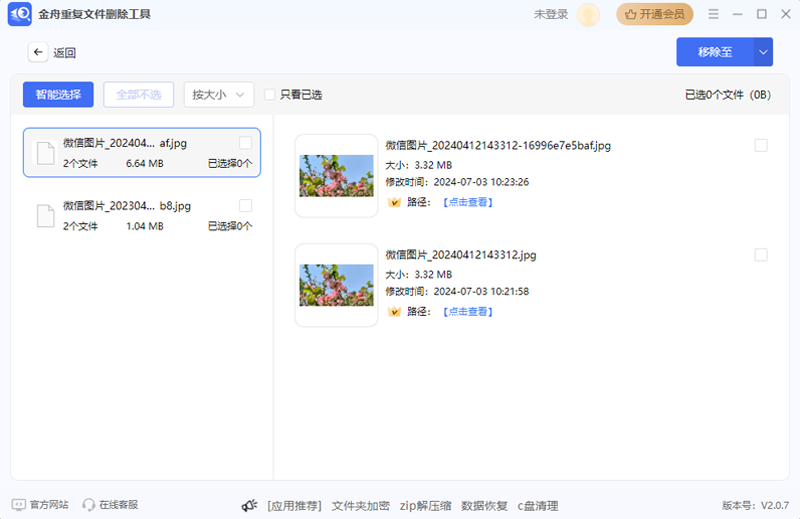Screen dimensions: 800x519
Task: Expand the arrow next to 移除至 button
Action: click(763, 52)
